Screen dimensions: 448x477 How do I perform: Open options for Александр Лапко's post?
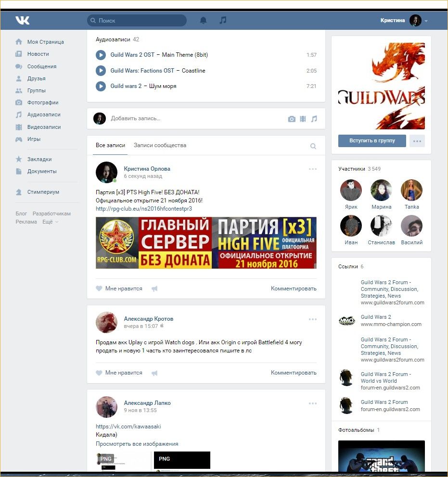(313, 403)
